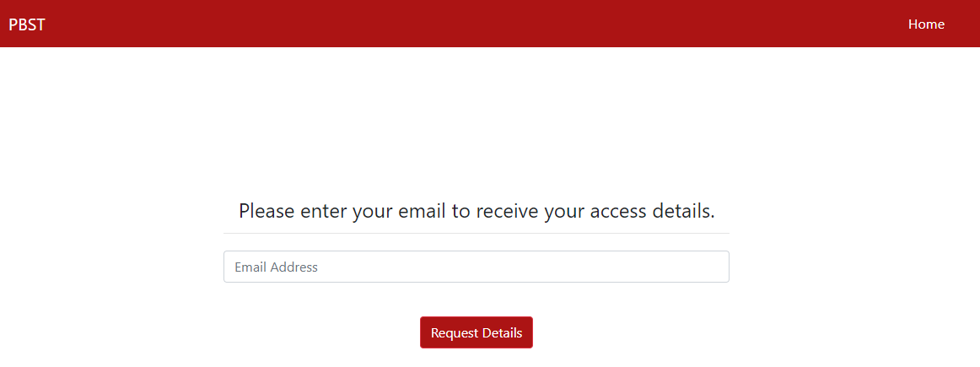Click the access details instruction text

coord(477,211)
